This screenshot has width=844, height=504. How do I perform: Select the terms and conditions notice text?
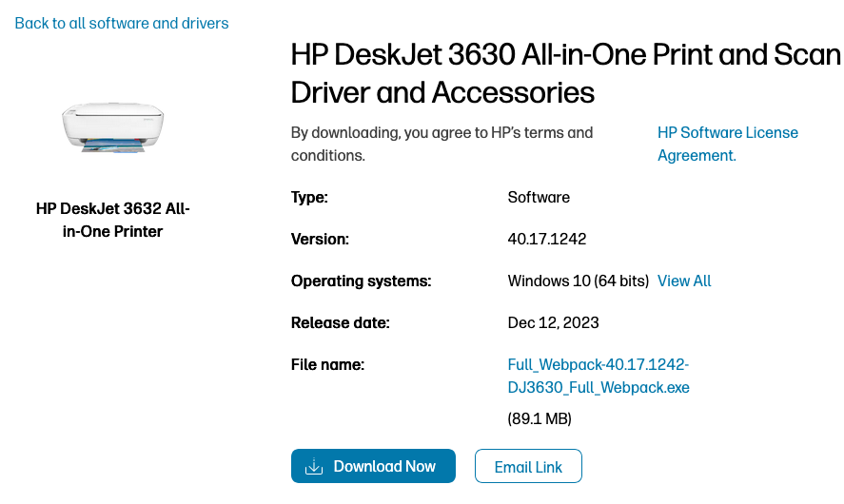(x=442, y=145)
